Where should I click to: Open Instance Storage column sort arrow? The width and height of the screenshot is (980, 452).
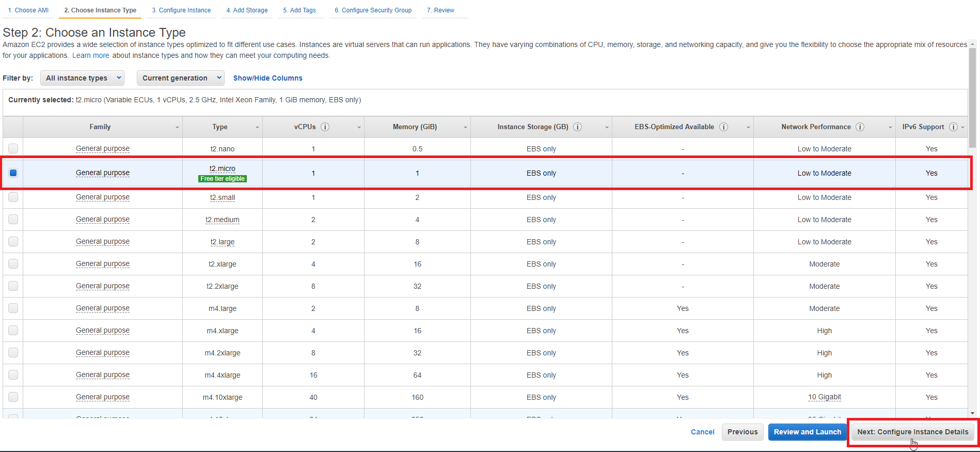(x=607, y=128)
